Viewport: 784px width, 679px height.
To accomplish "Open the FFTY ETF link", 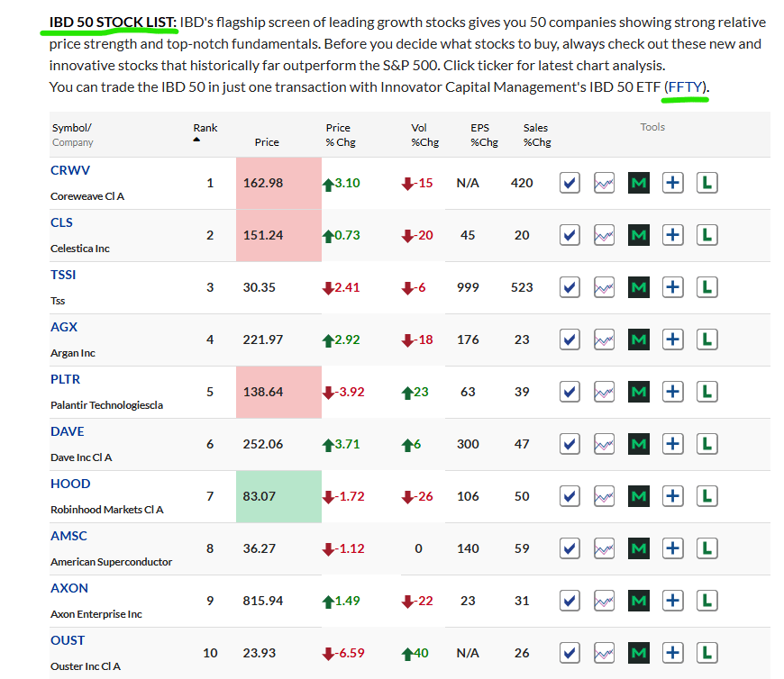I will 686,87.
